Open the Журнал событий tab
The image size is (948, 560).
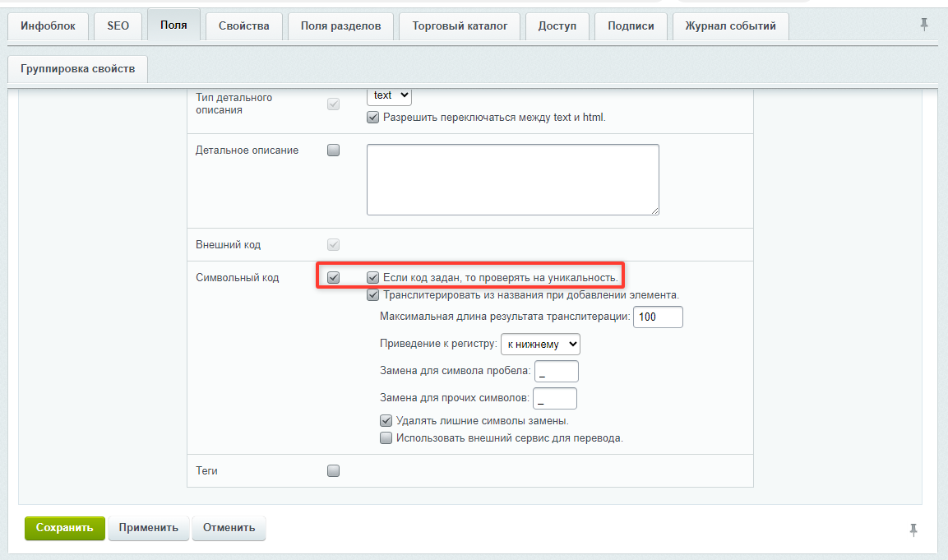coord(730,26)
